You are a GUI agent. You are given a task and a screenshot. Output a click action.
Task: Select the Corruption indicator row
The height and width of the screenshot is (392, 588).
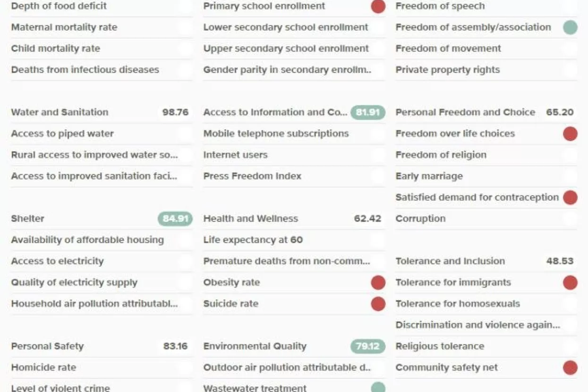420,219
